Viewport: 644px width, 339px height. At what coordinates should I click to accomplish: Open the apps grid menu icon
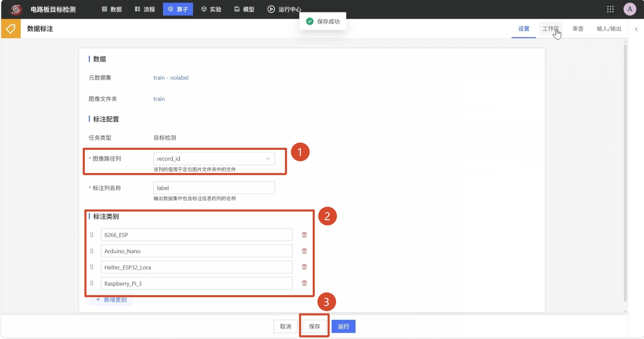coord(610,9)
